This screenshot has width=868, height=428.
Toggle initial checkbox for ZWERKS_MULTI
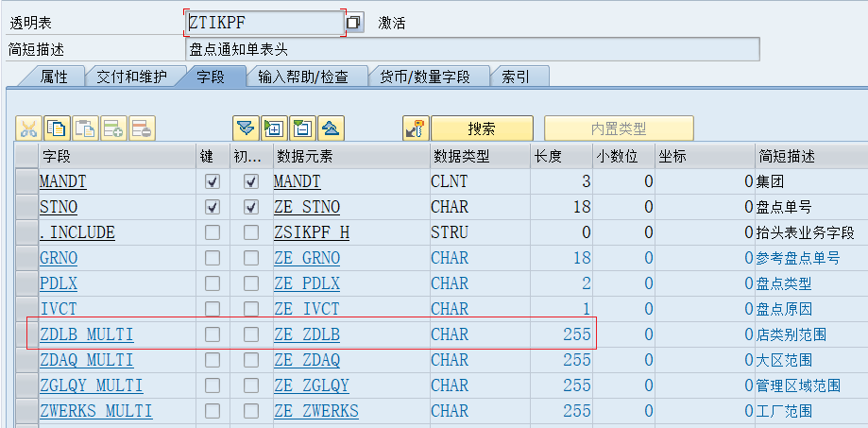tap(252, 411)
